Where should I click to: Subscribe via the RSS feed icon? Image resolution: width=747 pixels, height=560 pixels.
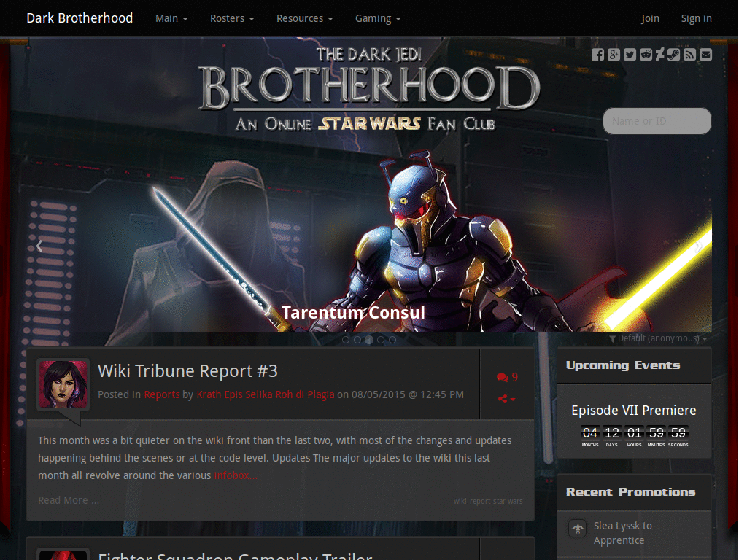tap(689, 55)
